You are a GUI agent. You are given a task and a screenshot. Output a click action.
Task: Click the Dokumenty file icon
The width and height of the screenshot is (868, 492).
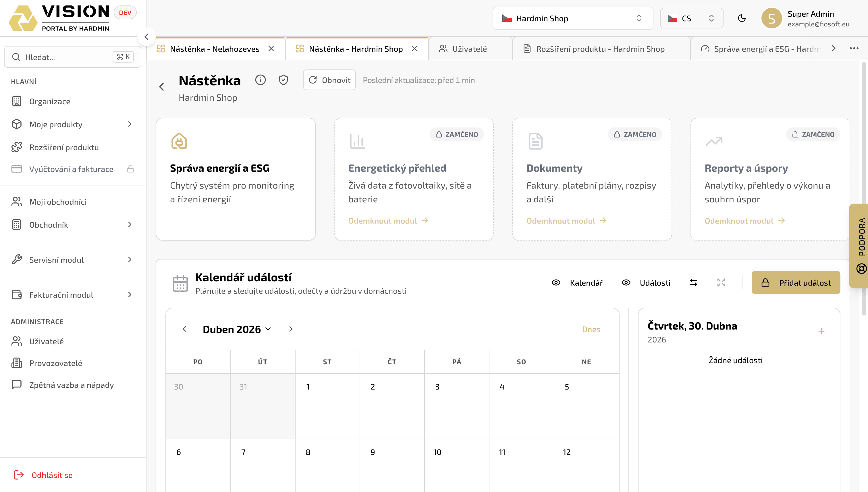[535, 141]
